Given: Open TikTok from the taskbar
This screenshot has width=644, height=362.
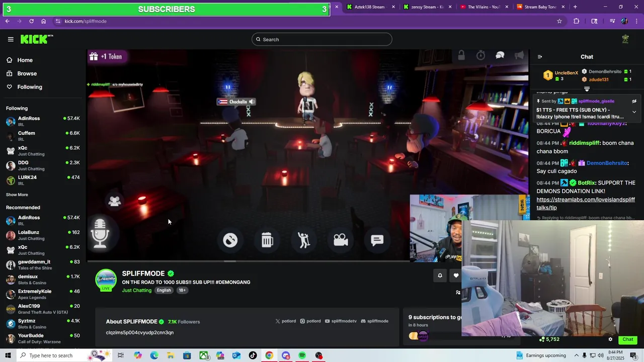Looking at the screenshot, I should tap(253, 355).
